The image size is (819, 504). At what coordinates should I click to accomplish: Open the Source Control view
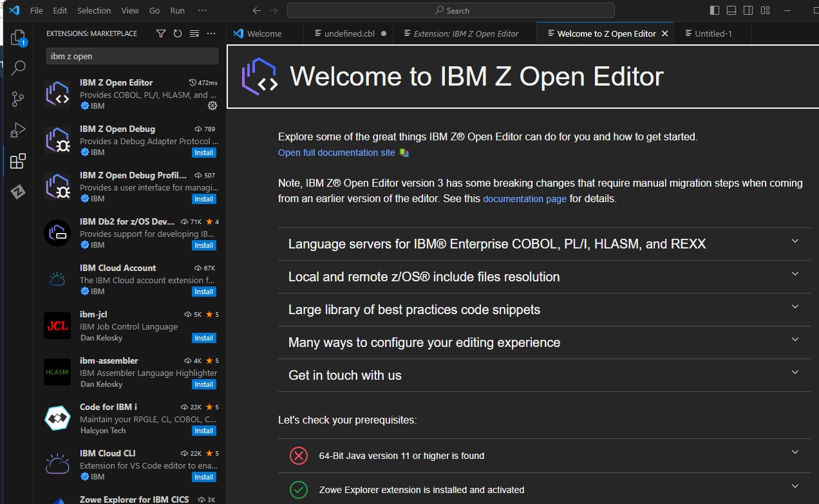tap(18, 98)
